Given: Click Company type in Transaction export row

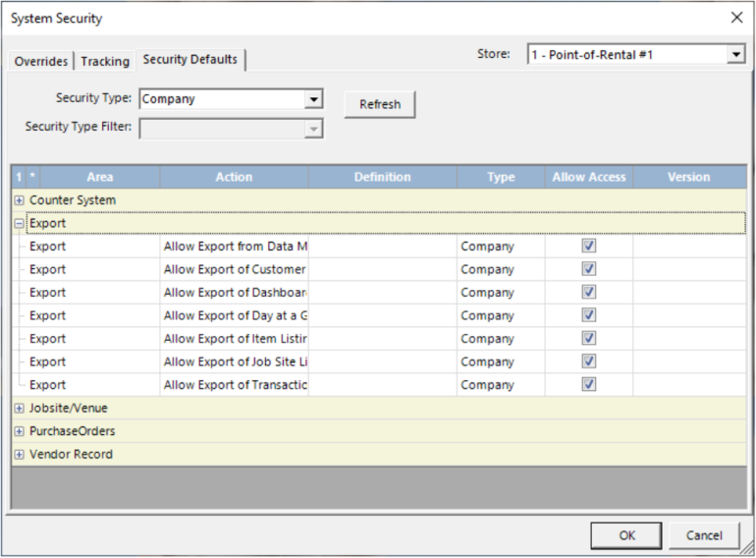Looking at the screenshot, I should (x=501, y=385).
